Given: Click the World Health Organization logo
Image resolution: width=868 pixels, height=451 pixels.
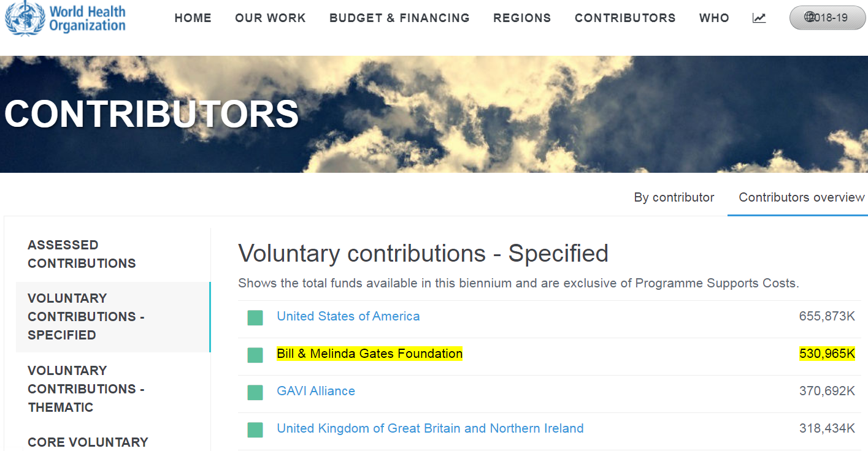Looking at the screenshot, I should [66, 18].
